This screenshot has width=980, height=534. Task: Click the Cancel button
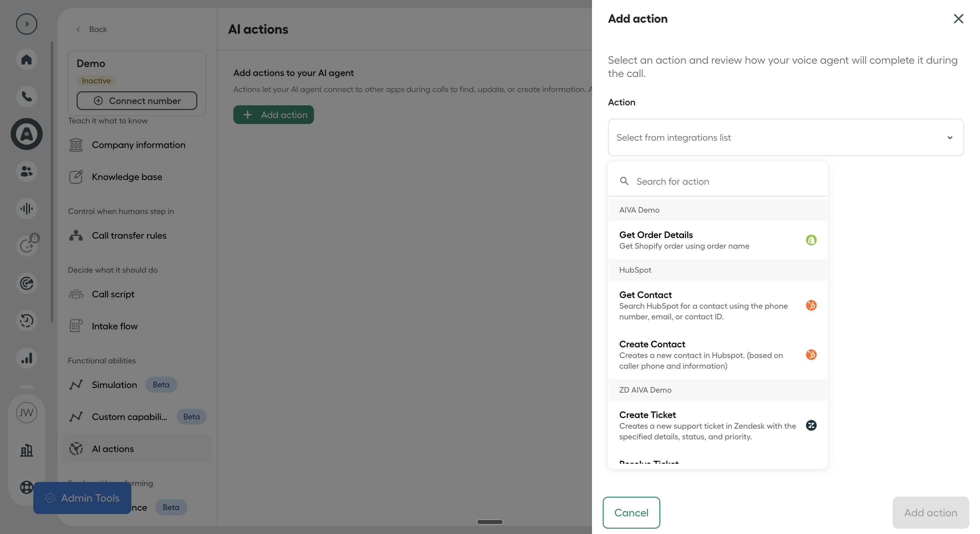pos(631,512)
